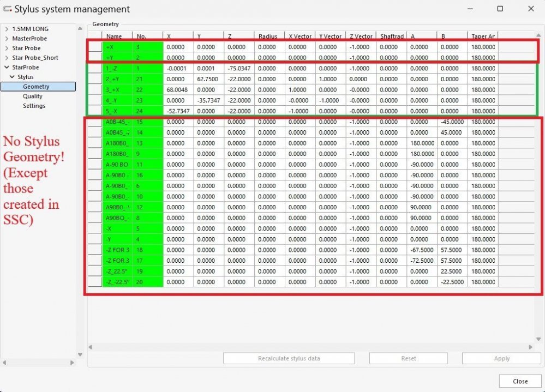Expand the MasterProbe tree node
The image size is (545, 392).
point(7,39)
